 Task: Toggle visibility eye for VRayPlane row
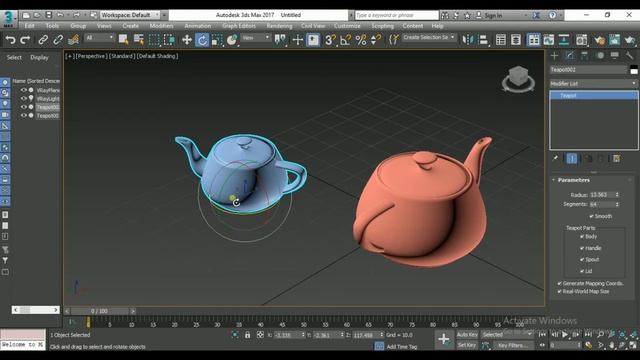(x=23, y=90)
